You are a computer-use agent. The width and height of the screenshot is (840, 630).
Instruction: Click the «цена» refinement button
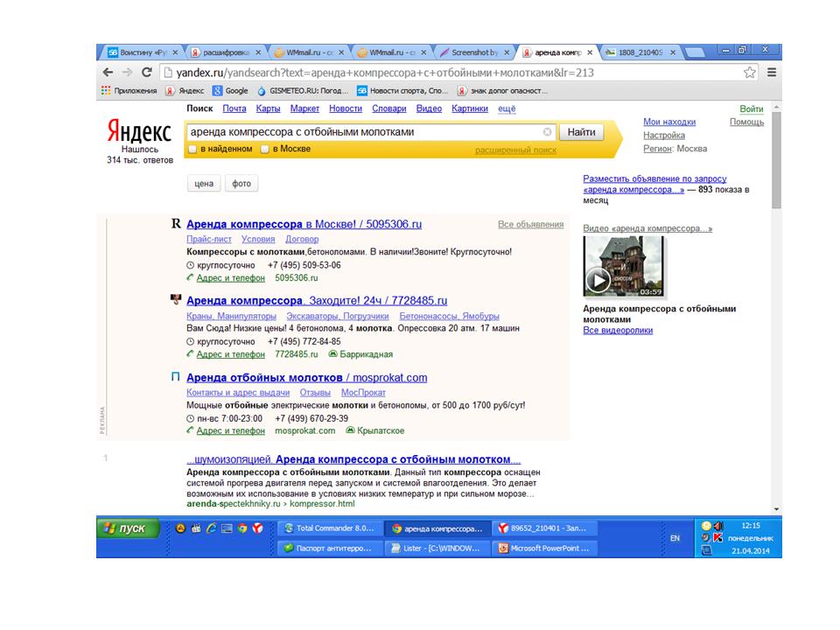204,184
